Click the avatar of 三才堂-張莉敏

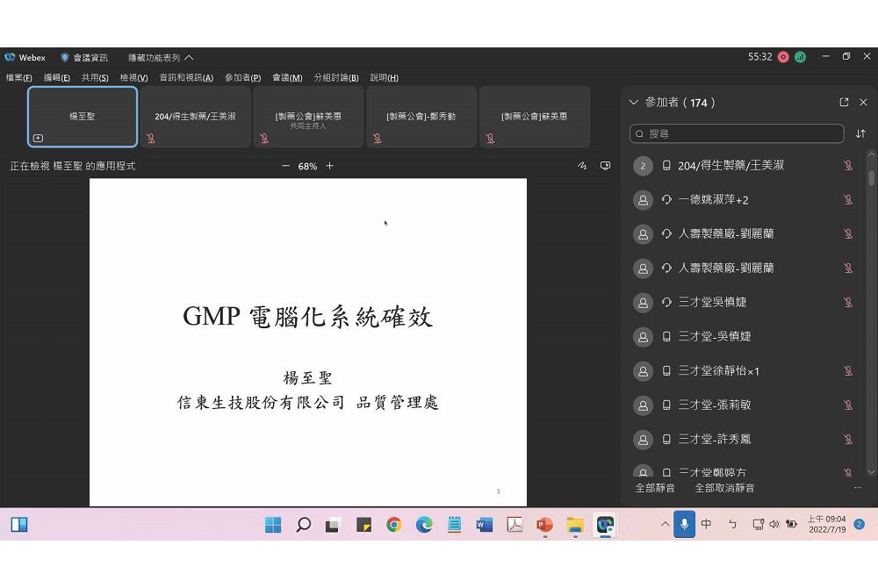click(643, 405)
